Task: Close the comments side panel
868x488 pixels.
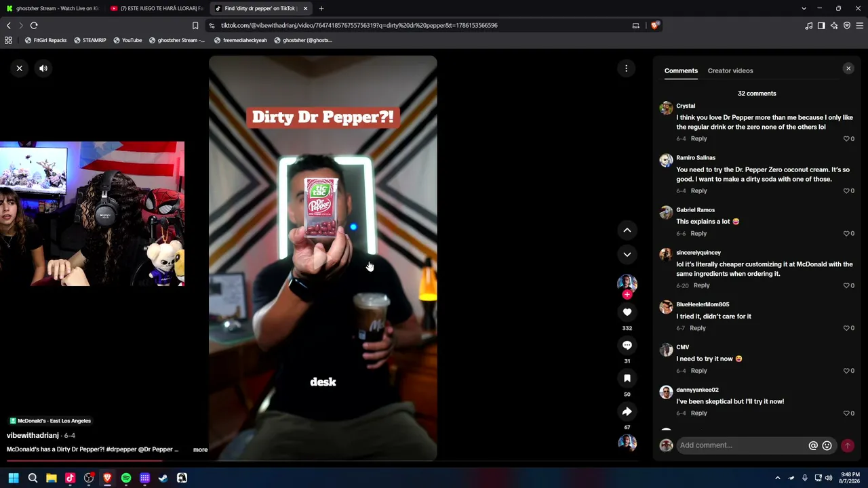Action: (x=848, y=68)
